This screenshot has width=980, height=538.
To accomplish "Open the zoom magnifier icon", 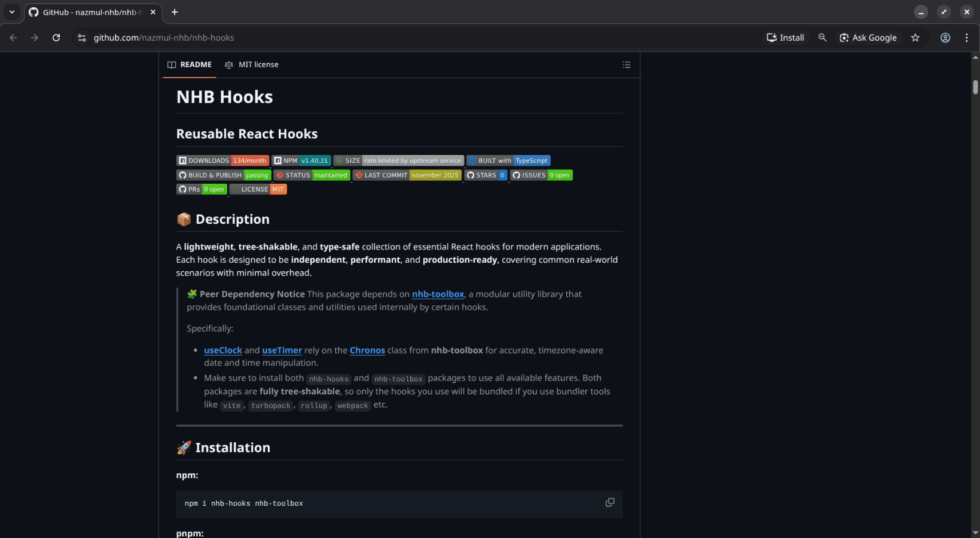I will 822,38.
